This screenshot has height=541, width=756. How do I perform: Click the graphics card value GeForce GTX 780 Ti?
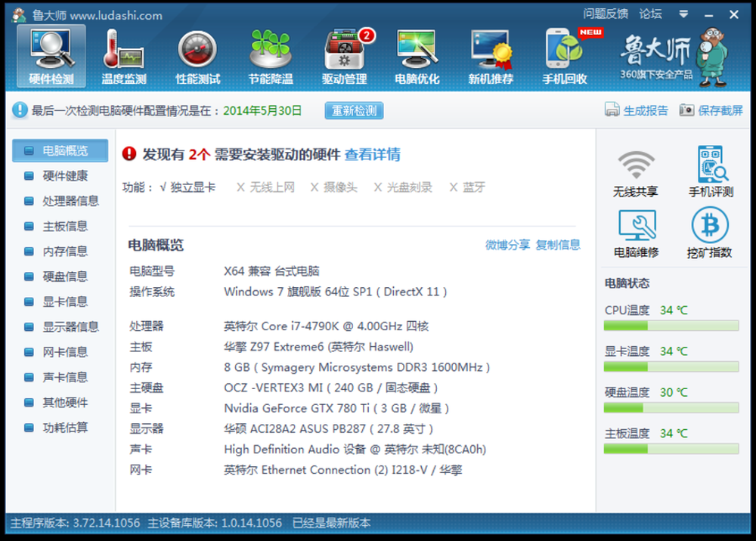pos(336,409)
